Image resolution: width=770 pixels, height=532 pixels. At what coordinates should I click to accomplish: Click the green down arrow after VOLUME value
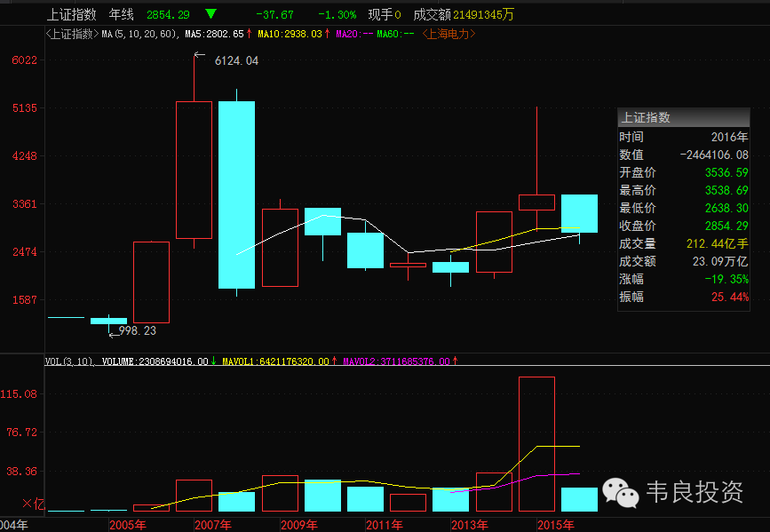click(x=214, y=361)
